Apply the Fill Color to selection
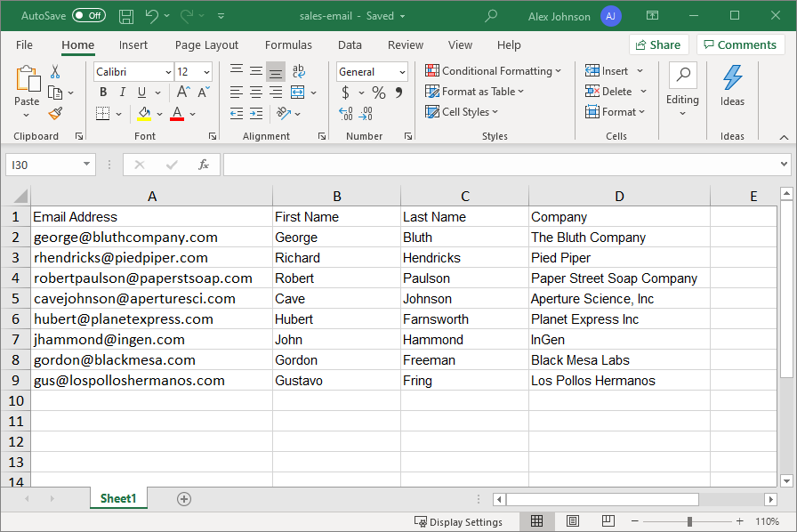Image resolution: width=797 pixels, height=532 pixels. [144, 112]
